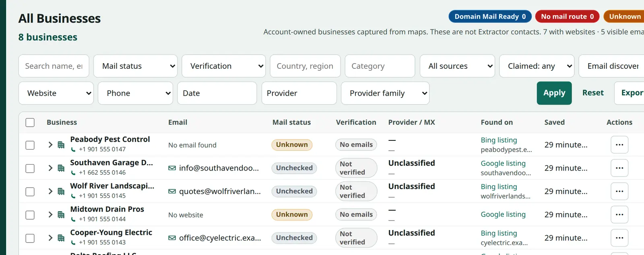Click building icon beside Wolf River Landscapi...
This screenshot has height=255, width=644.
click(x=61, y=191)
